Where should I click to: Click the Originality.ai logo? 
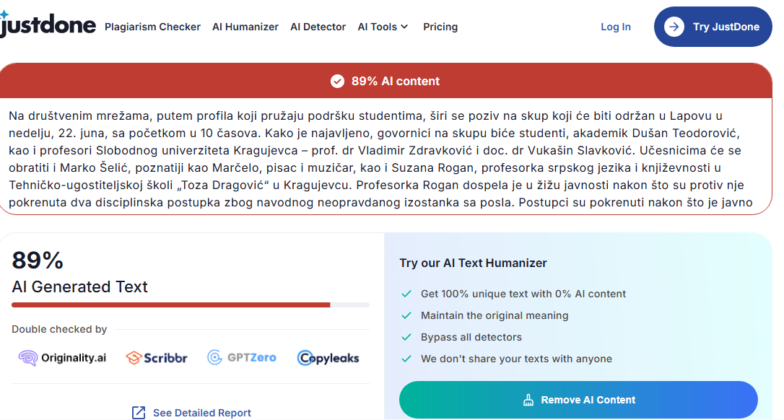pyautogui.click(x=62, y=357)
